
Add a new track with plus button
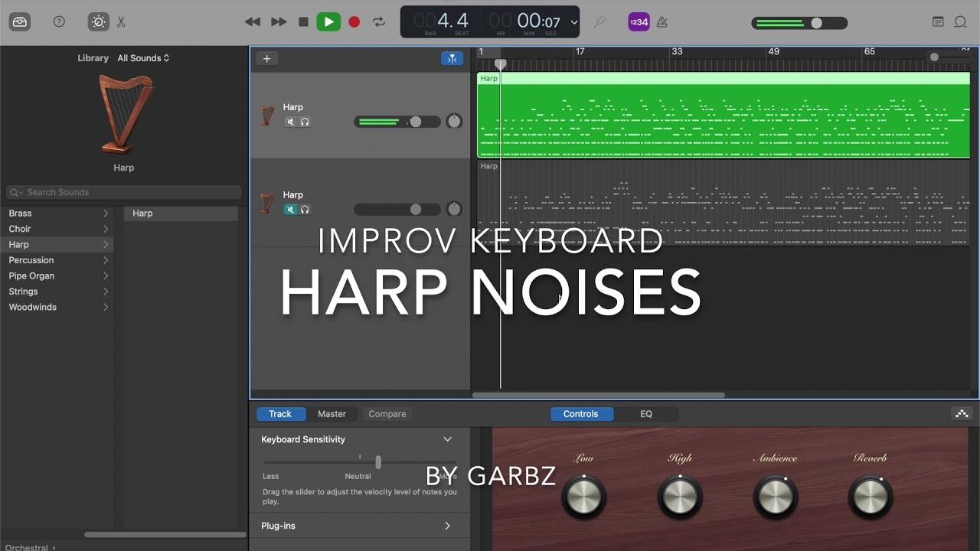click(266, 58)
